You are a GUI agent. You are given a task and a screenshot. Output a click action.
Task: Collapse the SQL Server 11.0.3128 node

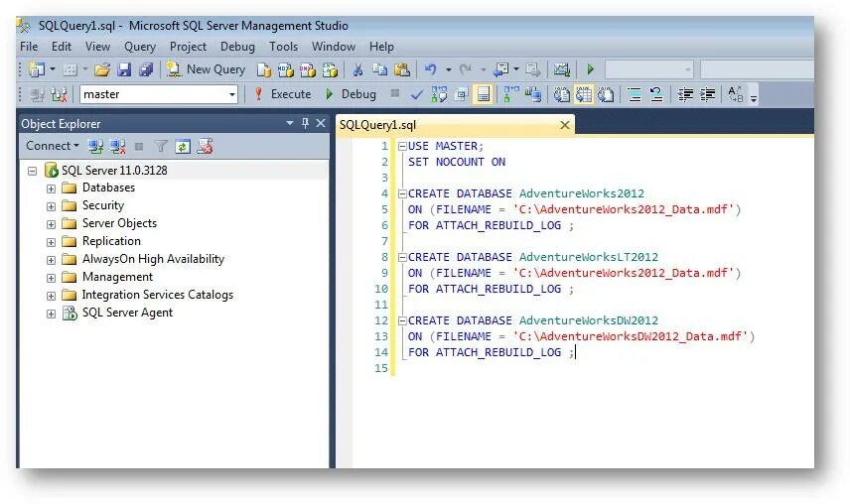point(32,171)
